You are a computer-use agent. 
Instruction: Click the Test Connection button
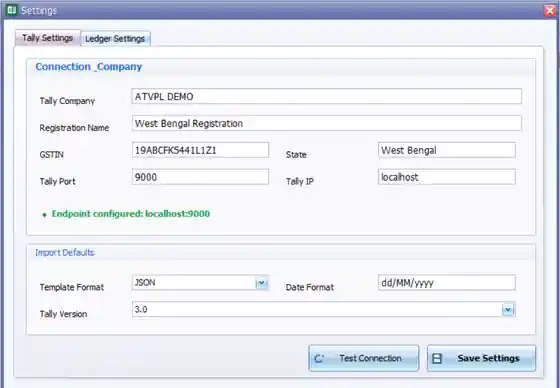point(364,358)
